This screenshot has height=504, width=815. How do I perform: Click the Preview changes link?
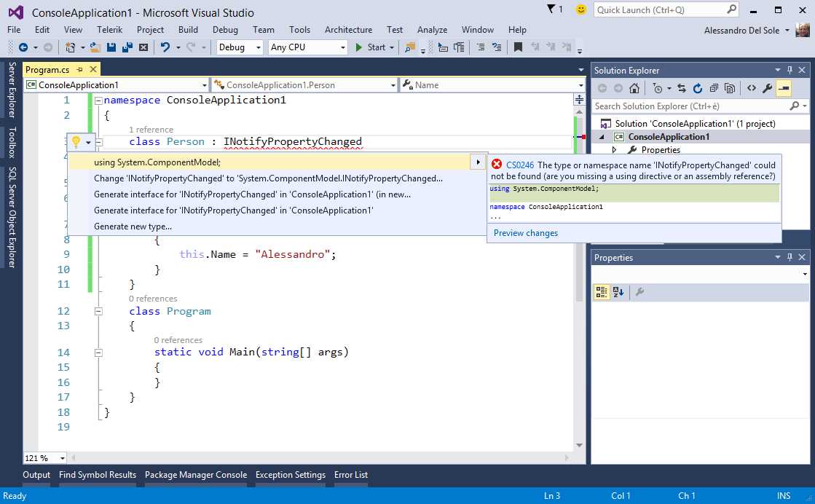525,232
